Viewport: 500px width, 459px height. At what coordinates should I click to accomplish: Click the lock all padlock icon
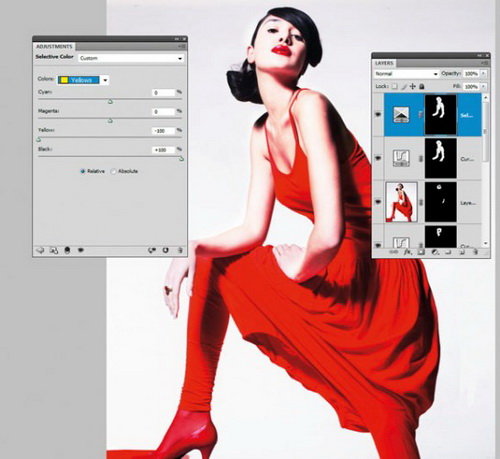click(422, 86)
